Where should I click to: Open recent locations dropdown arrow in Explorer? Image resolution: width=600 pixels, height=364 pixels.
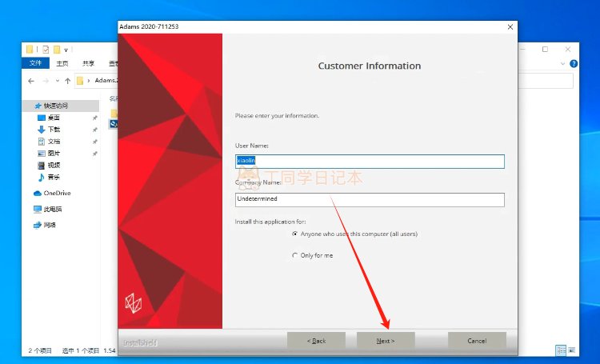58,81
